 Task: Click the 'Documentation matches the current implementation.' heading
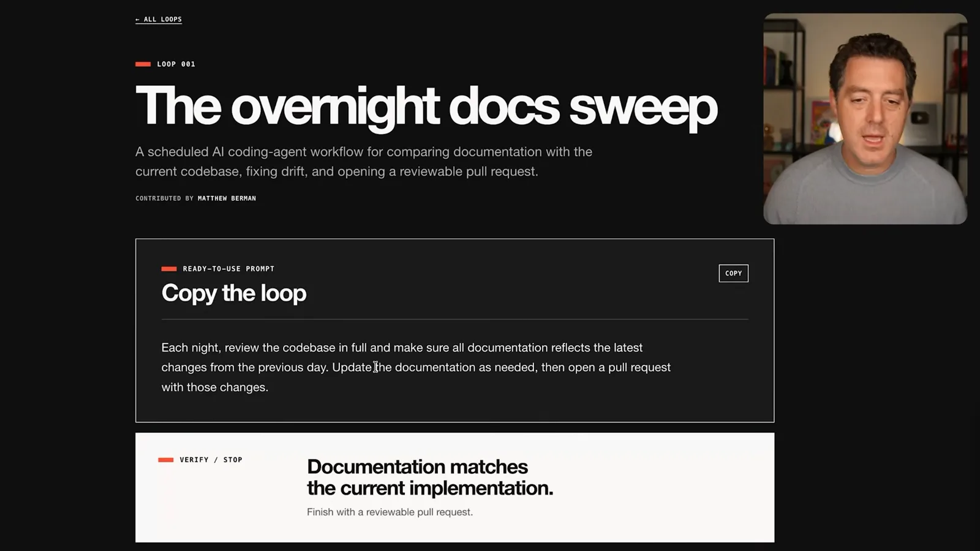click(430, 477)
